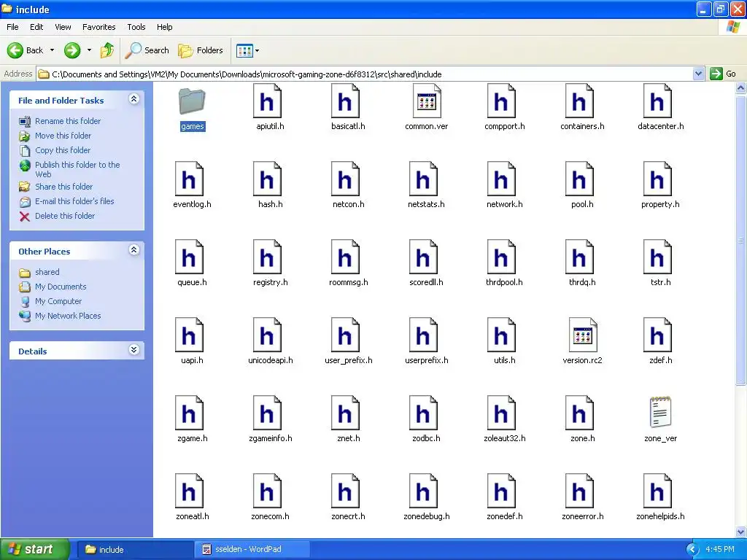This screenshot has width=747, height=560.
Task: Click the Up folder toolbar icon
Action: pos(107,50)
